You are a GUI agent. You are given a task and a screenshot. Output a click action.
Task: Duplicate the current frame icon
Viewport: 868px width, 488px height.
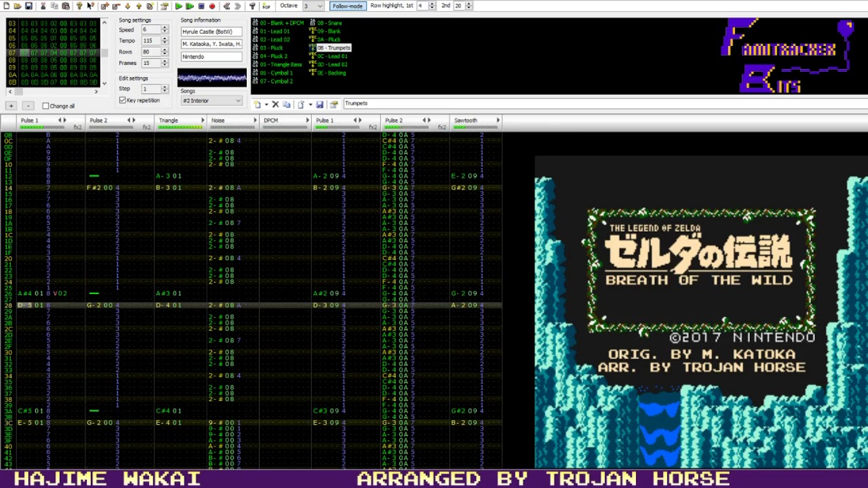[x=150, y=6]
